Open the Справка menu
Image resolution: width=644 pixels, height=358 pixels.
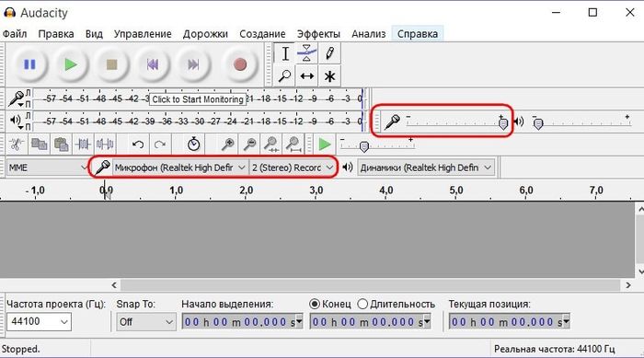tap(418, 34)
